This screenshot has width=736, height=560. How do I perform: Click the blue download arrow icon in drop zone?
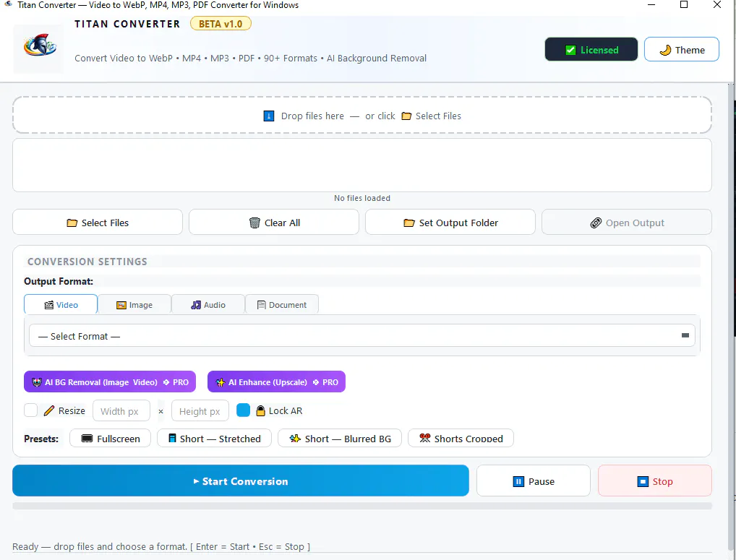(268, 116)
